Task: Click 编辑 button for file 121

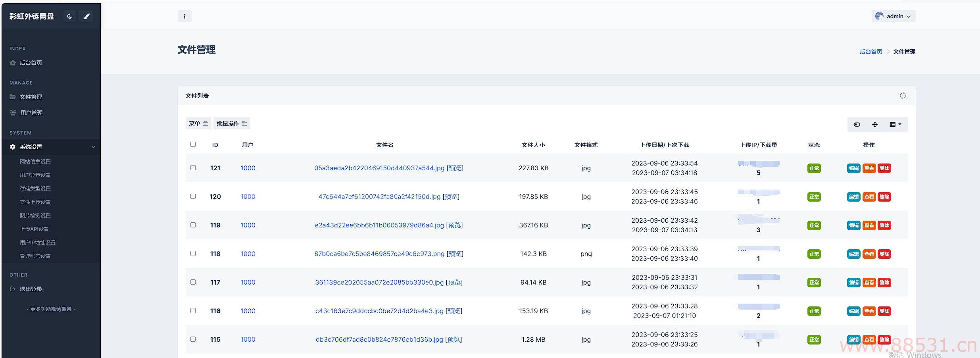Action: pyautogui.click(x=854, y=168)
